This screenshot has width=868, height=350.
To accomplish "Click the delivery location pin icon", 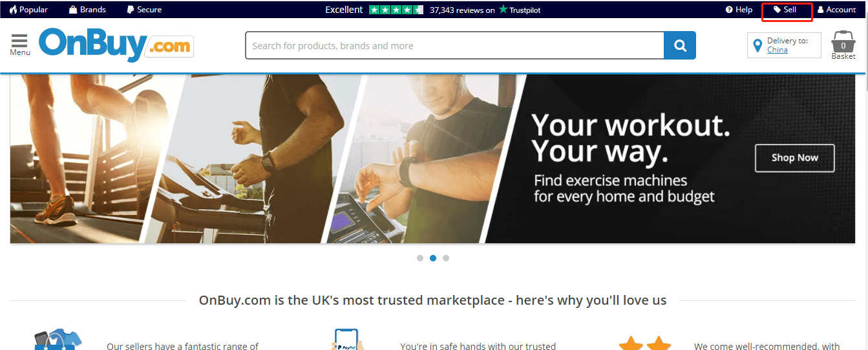I will click(758, 46).
